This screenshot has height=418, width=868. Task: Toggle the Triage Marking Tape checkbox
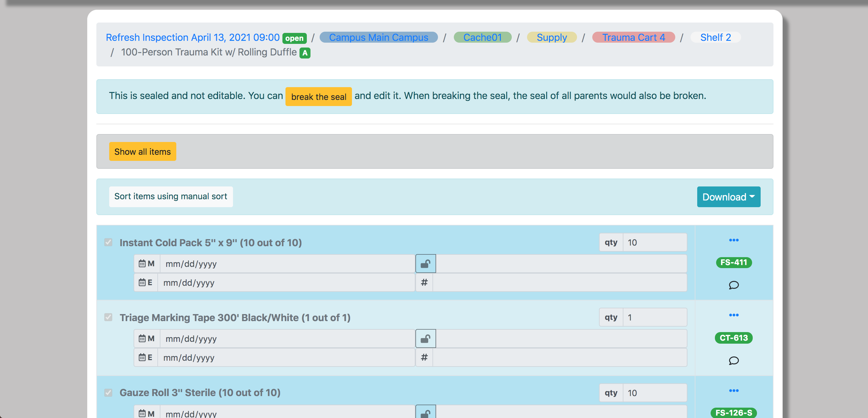[x=108, y=317]
